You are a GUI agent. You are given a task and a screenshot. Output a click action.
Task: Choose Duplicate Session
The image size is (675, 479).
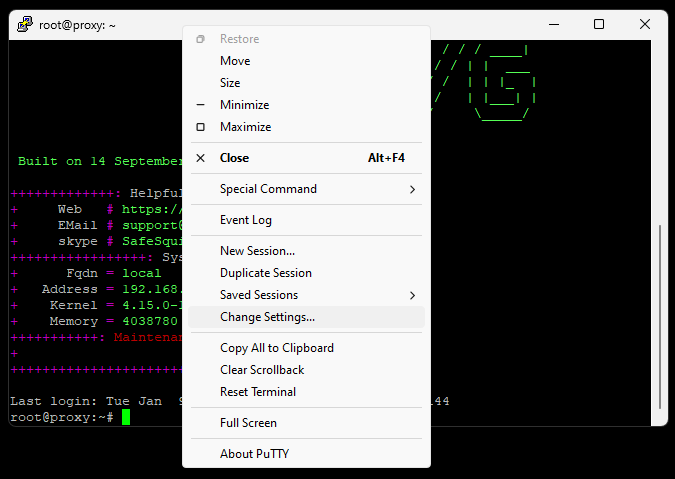coord(306,273)
